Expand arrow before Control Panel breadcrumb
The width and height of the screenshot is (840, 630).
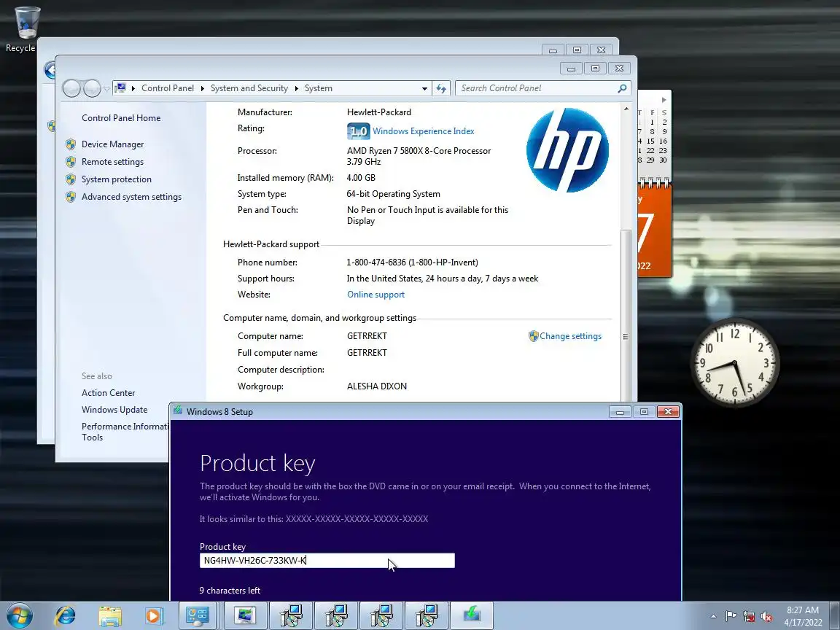click(x=133, y=88)
